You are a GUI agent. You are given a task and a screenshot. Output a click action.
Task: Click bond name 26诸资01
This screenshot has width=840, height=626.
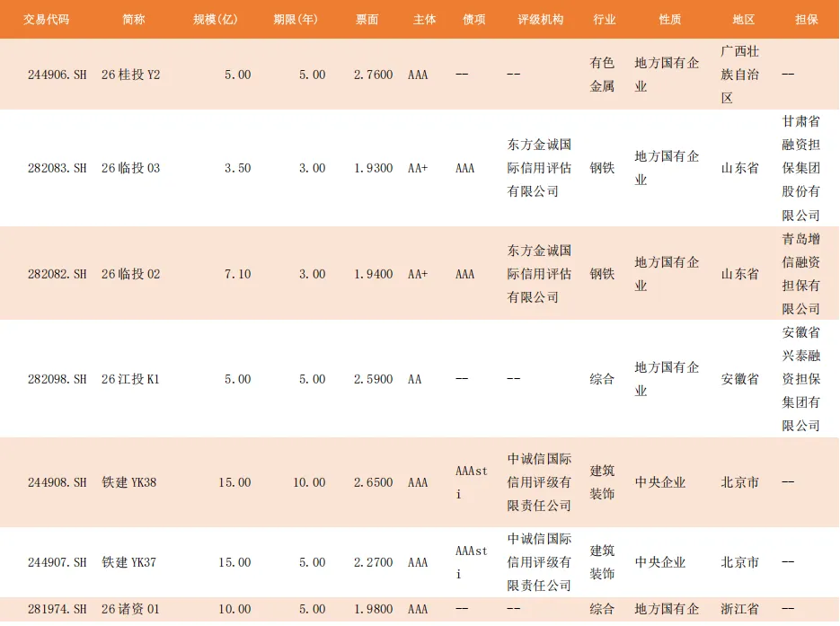click(x=130, y=610)
